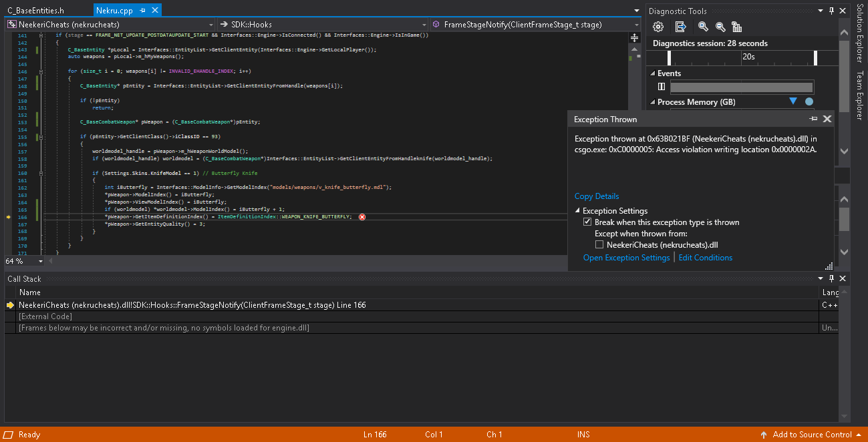868x442 pixels.
Task: Open Diagnostic Tools settings gear
Action: point(658,27)
